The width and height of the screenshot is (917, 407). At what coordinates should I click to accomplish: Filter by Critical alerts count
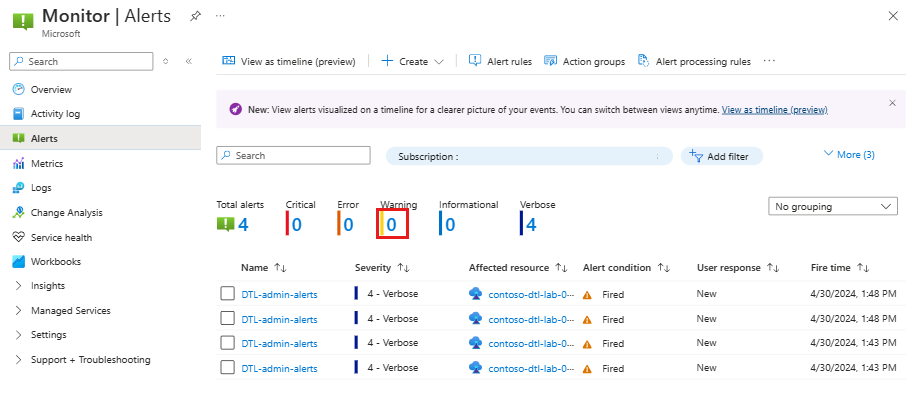[297, 225]
